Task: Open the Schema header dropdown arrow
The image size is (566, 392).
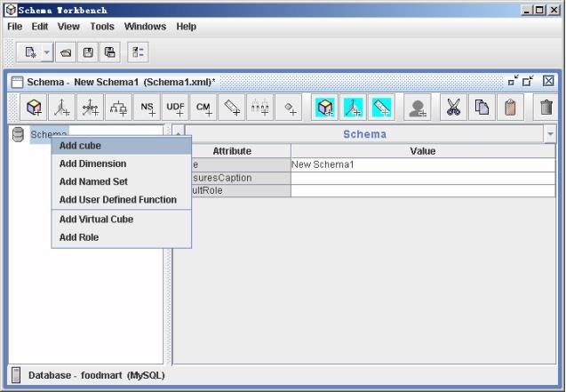Action: pyautogui.click(x=550, y=134)
